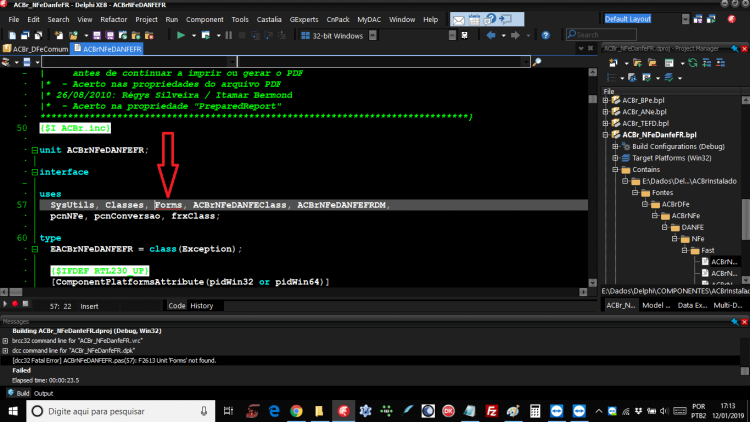The height and width of the screenshot is (422, 750).
Task: Click the Open file toolbar icon
Action: (x=73, y=35)
